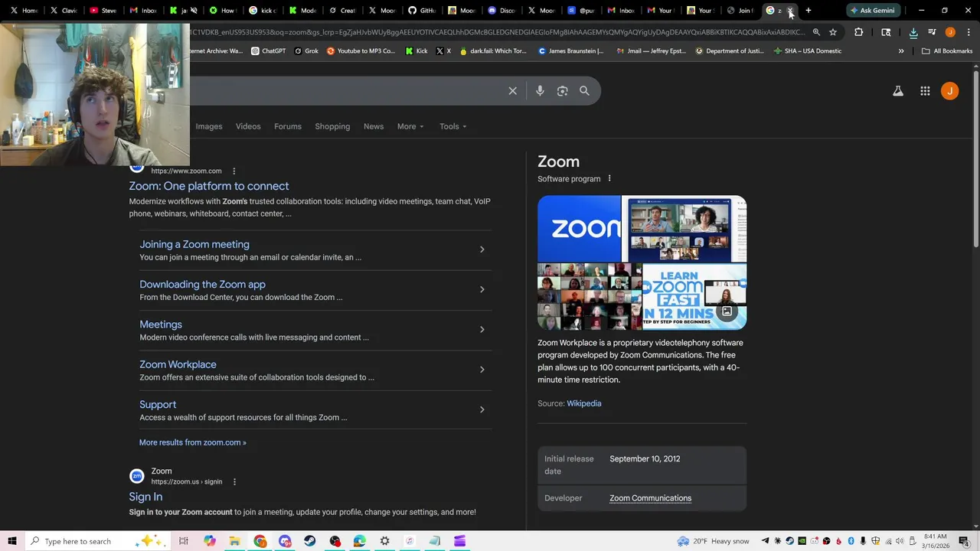
Task: Expand the Meetings sitelink arrow
Action: pyautogui.click(x=482, y=329)
